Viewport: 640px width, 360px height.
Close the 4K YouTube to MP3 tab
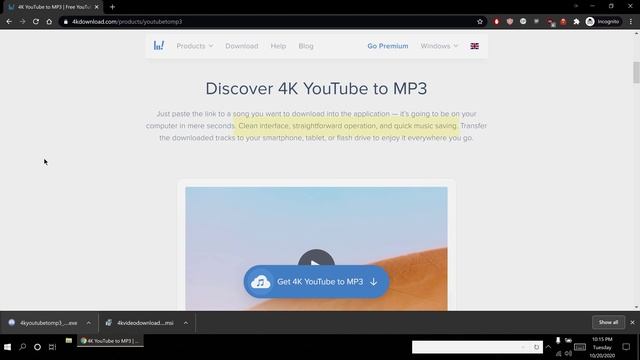(x=97, y=7)
